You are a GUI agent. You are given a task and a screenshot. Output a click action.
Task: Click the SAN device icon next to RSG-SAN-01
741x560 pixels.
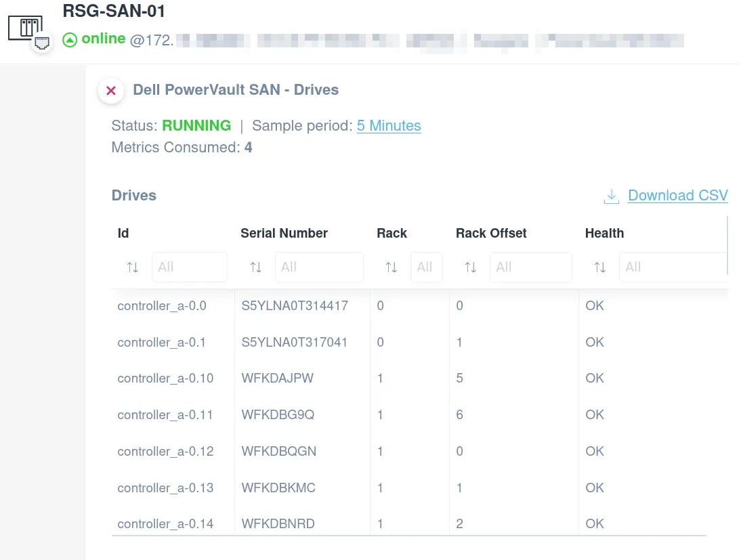pos(26,28)
